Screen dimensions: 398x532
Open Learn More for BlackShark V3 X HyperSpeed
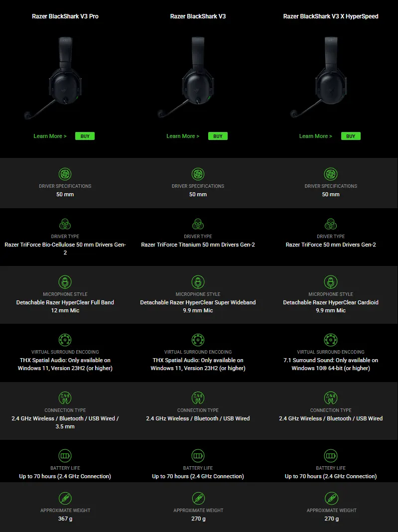click(x=315, y=136)
